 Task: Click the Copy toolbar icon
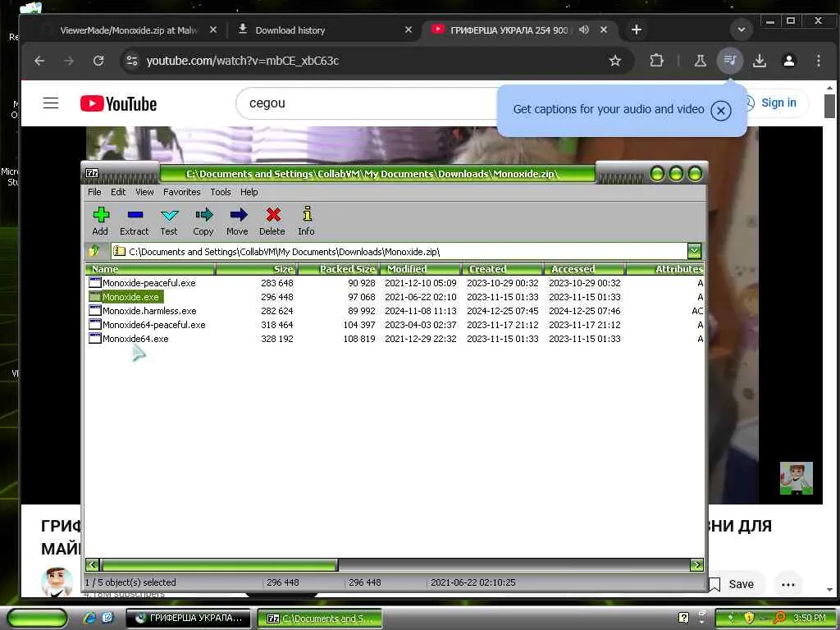tap(203, 221)
